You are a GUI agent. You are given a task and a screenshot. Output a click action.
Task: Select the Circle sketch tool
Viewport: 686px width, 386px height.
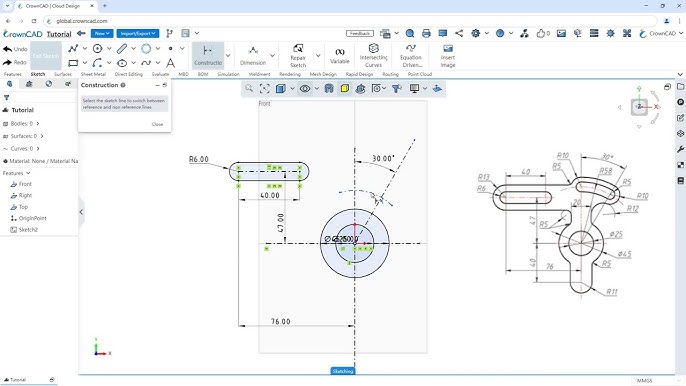tap(98, 49)
